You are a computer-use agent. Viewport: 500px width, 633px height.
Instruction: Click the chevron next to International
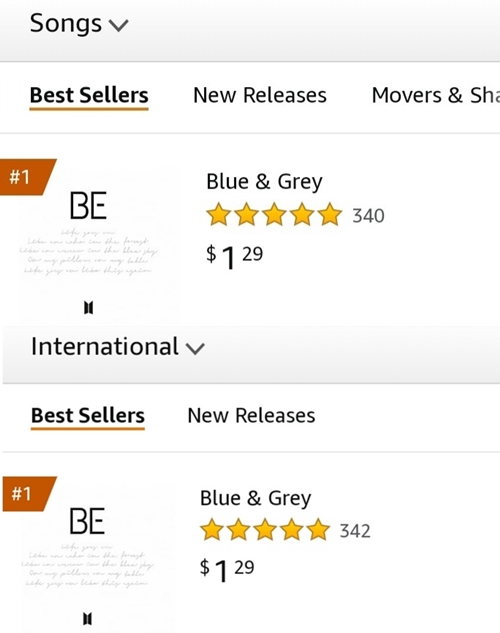(x=195, y=348)
